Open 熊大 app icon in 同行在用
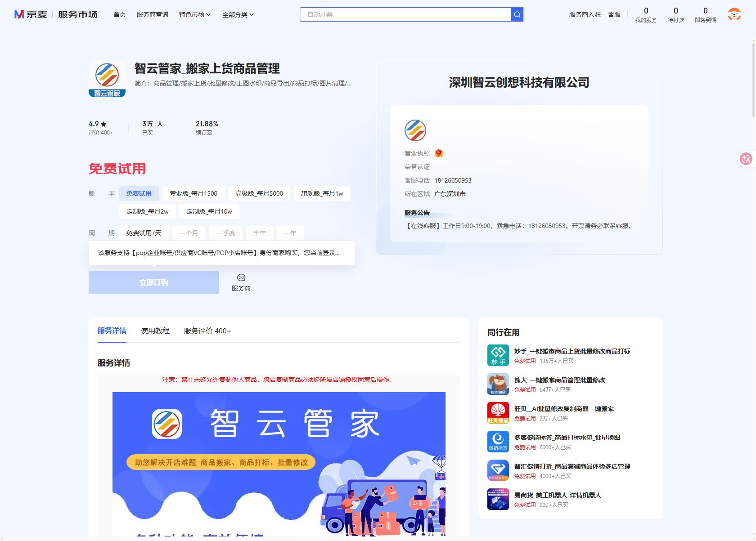This screenshot has width=756, height=541. pos(498,384)
